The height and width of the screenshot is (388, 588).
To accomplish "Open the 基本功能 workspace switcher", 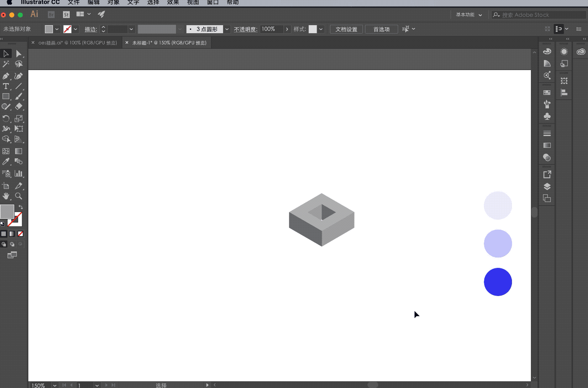I will point(469,15).
